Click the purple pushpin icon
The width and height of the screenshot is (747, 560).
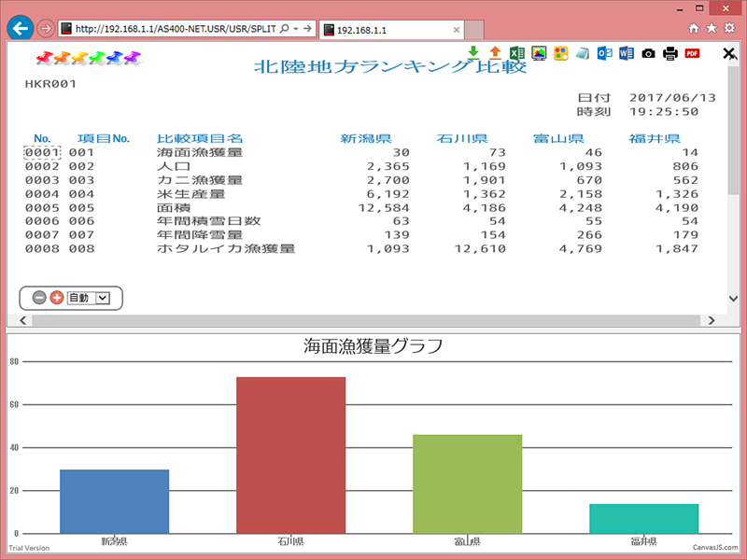133,58
